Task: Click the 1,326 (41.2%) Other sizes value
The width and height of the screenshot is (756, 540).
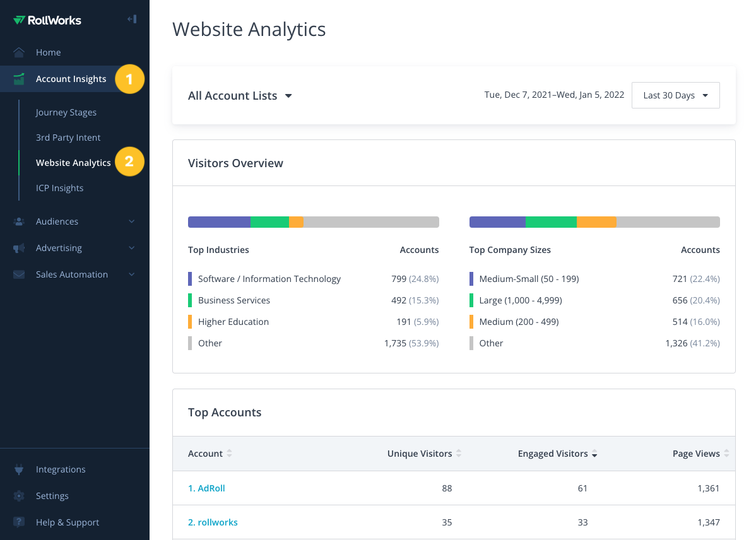Action: point(692,343)
